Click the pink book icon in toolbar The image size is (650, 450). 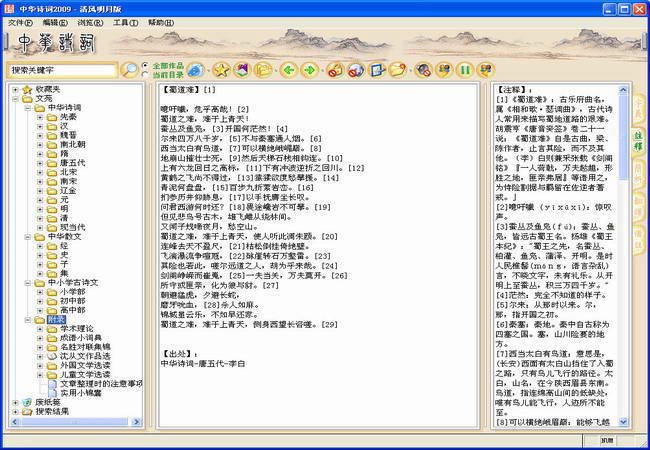point(242,70)
